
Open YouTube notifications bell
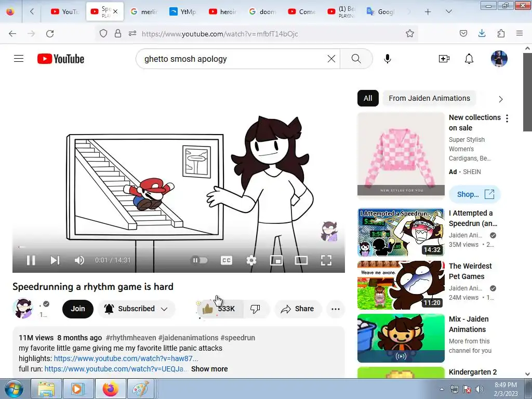[x=469, y=59]
